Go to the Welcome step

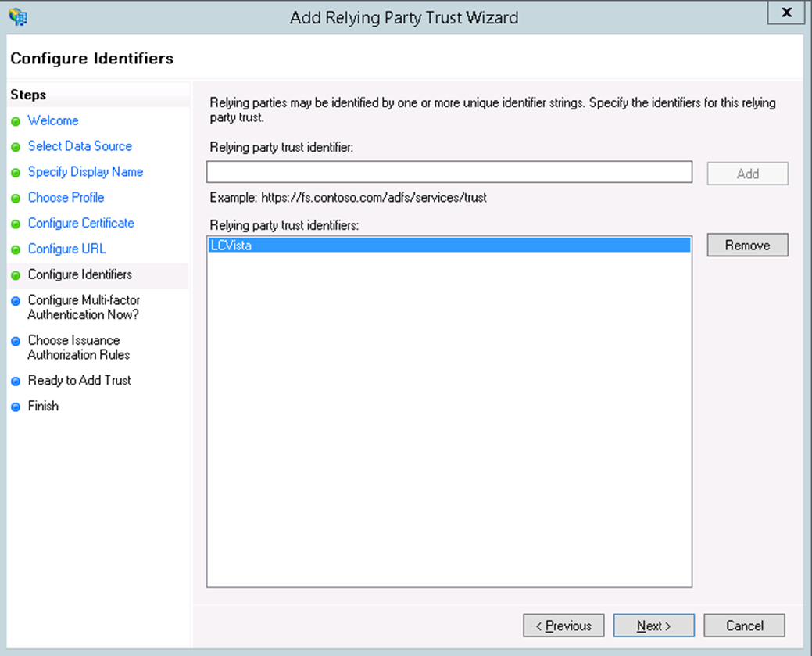(53, 120)
